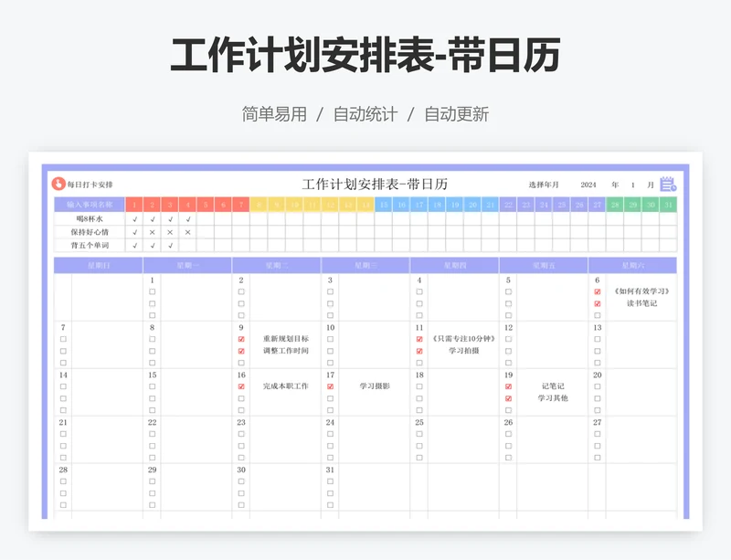Click the 星期日 column header
This screenshot has height=560, width=731.
[x=99, y=265]
